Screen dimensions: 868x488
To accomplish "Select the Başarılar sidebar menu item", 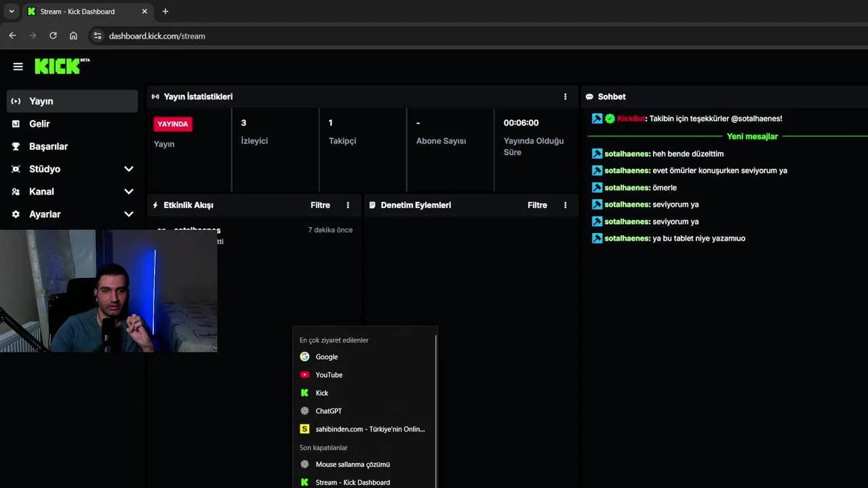I will tap(73, 146).
